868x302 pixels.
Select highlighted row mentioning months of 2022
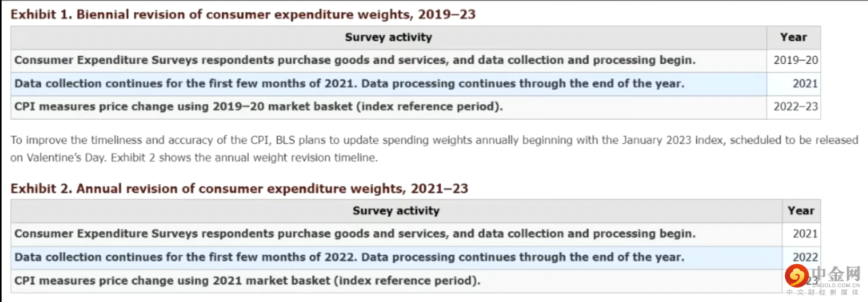click(x=416, y=257)
